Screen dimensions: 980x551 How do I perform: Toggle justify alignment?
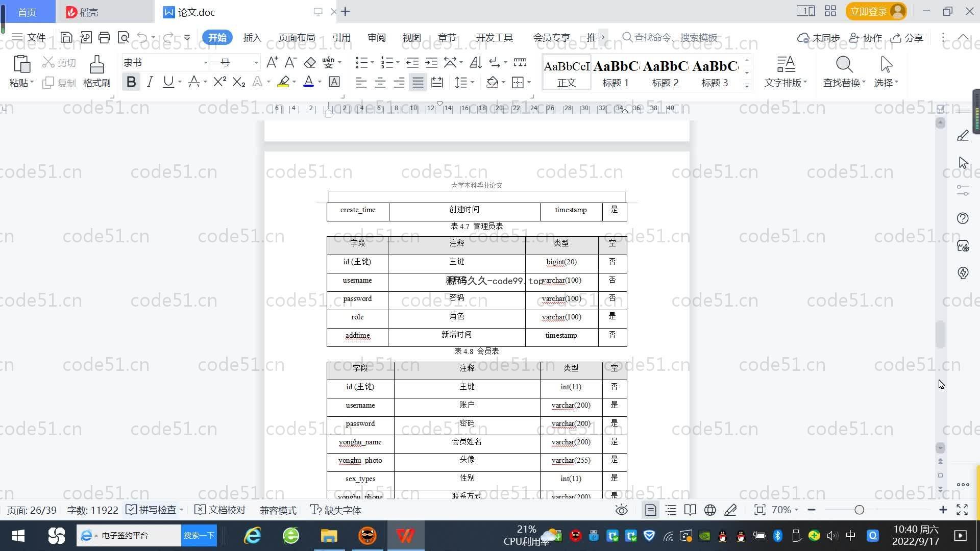[418, 82]
